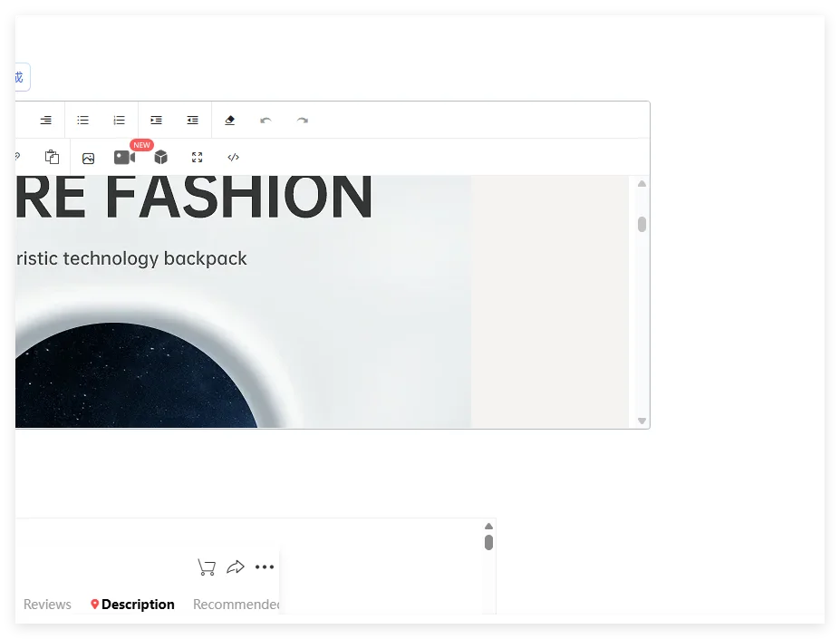Open the Recommended tab
The width and height of the screenshot is (840, 639).
point(237,605)
